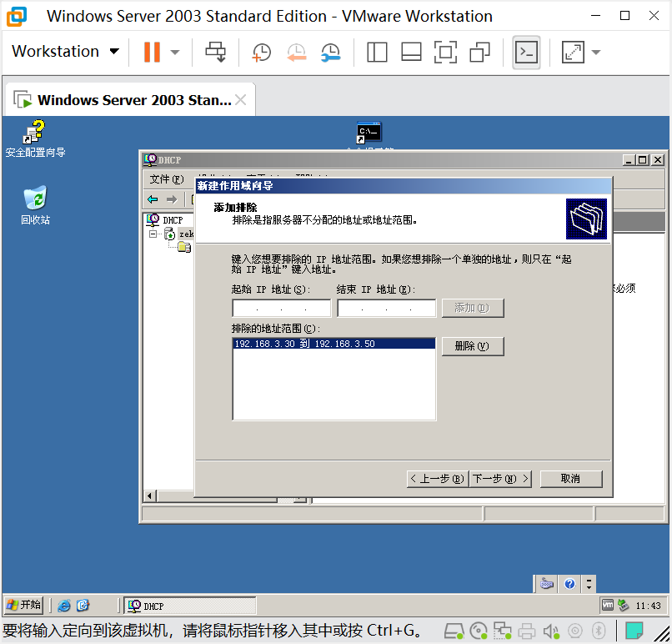Enter full screen mode
This screenshot has height=644, width=672.
(x=445, y=53)
